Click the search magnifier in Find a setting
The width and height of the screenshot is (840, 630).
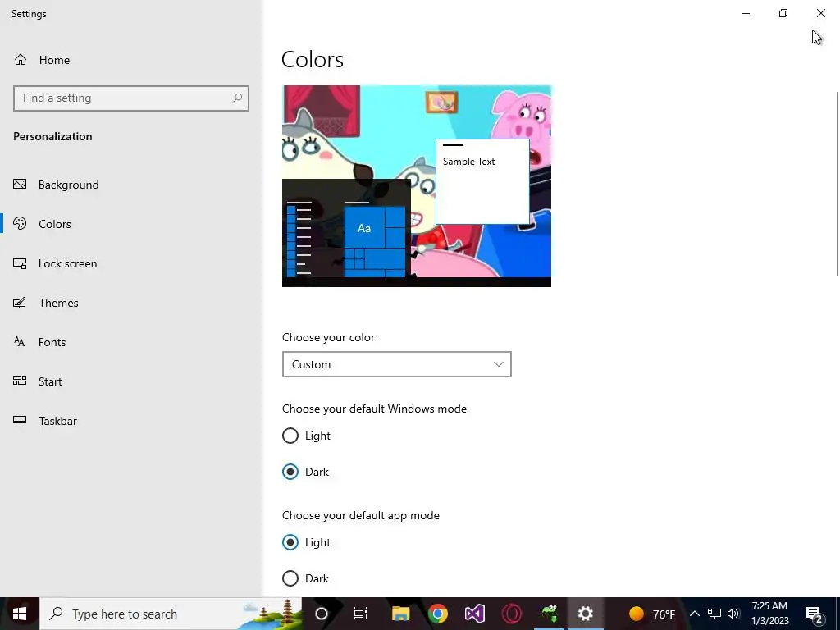click(x=237, y=98)
